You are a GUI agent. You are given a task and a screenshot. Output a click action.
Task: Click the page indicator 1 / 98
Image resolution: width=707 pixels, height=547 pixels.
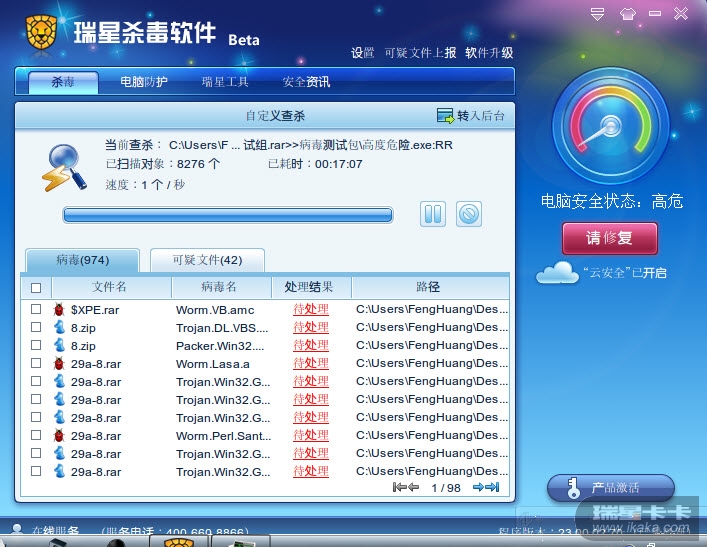click(x=446, y=488)
